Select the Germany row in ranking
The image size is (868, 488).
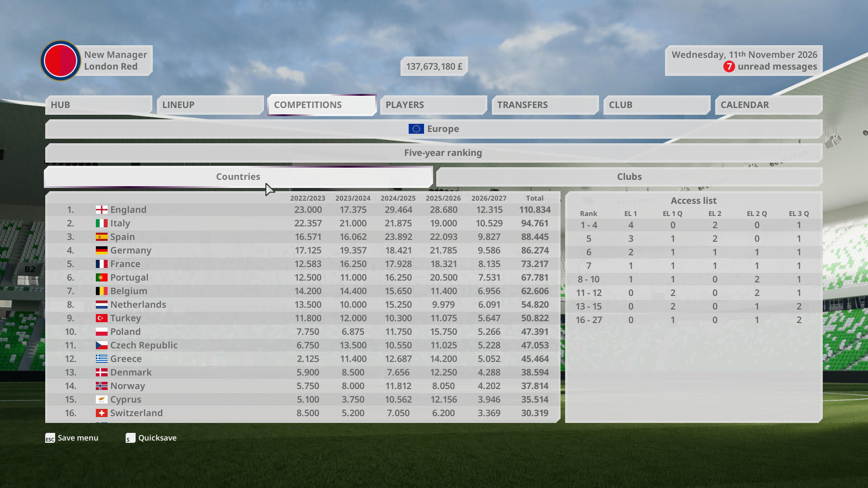pos(303,250)
